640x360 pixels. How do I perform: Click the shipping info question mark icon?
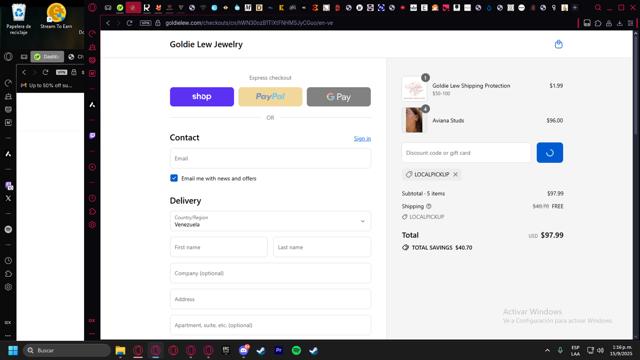(x=429, y=206)
